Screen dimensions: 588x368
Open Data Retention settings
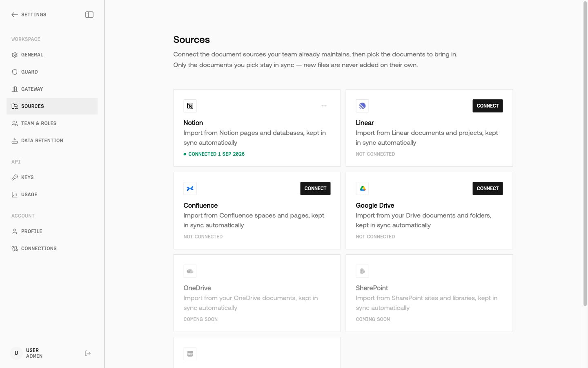52,141
